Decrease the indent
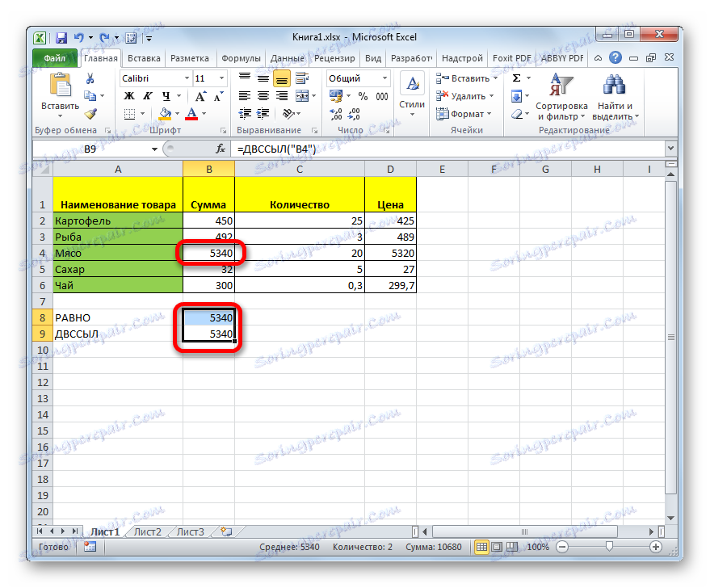 [x=245, y=114]
